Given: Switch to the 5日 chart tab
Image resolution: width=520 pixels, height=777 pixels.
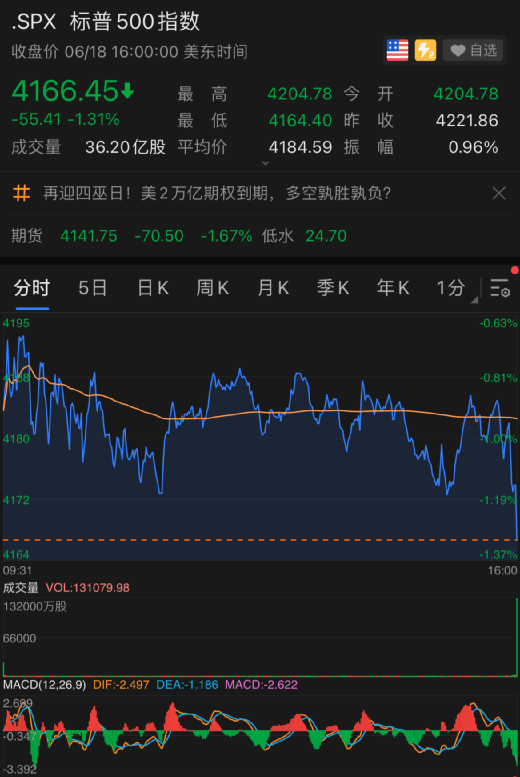Looking at the screenshot, I should tap(93, 287).
